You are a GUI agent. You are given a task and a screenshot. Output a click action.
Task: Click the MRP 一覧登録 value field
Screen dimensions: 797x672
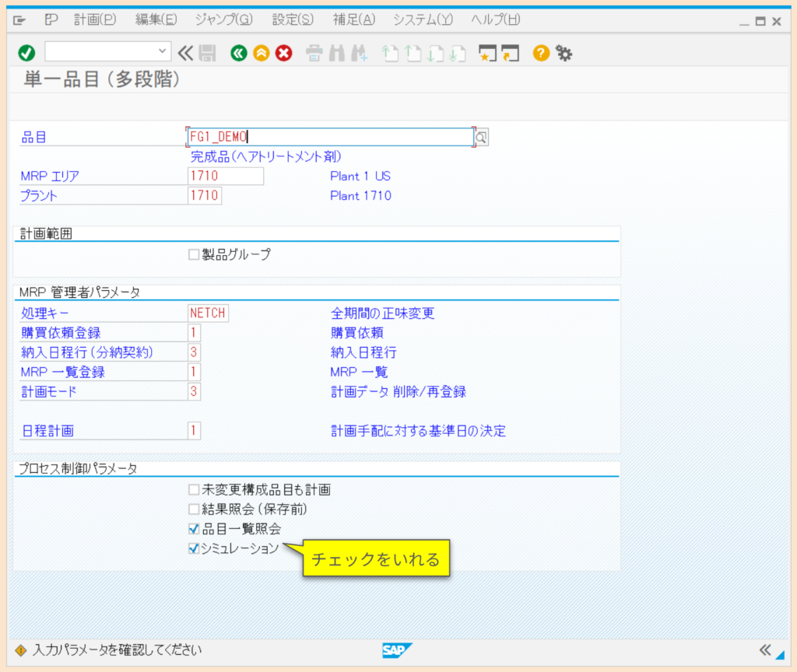pos(194,372)
